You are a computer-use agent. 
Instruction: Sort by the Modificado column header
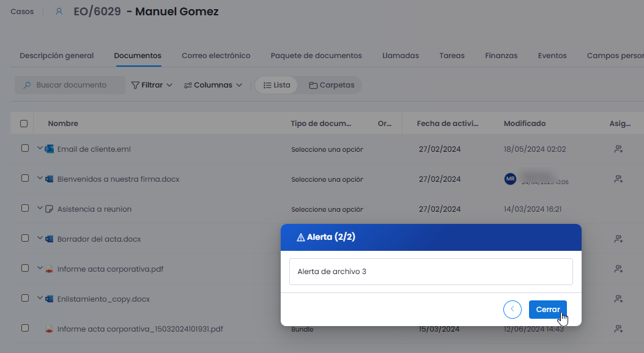coord(525,124)
